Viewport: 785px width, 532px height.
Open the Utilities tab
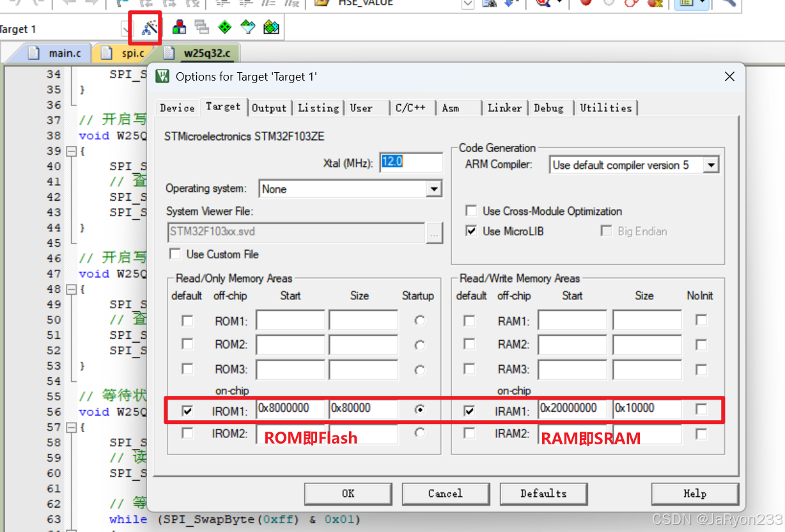(x=606, y=108)
